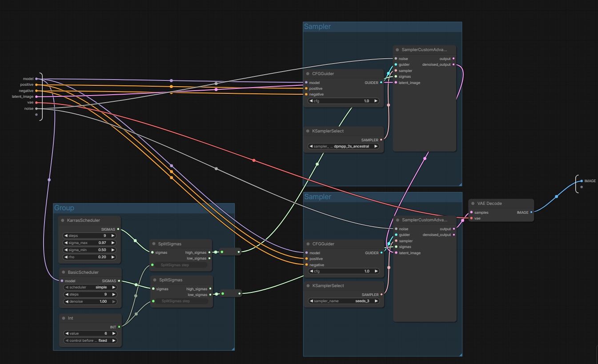Click the left arrow of the seeds_3 sampler_name field
598x364 pixels.
pyautogui.click(x=311, y=301)
